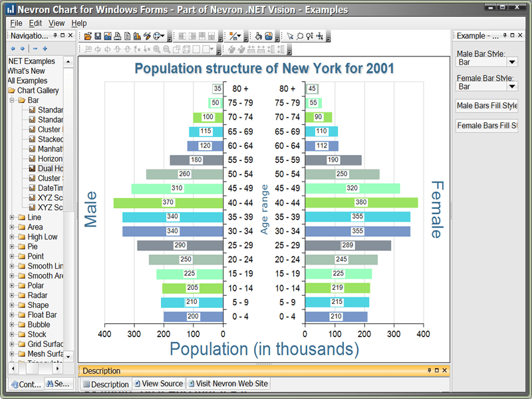Click the bar chart wizard toolbar icon
Viewport: 532px width, 399px height.
138,36
